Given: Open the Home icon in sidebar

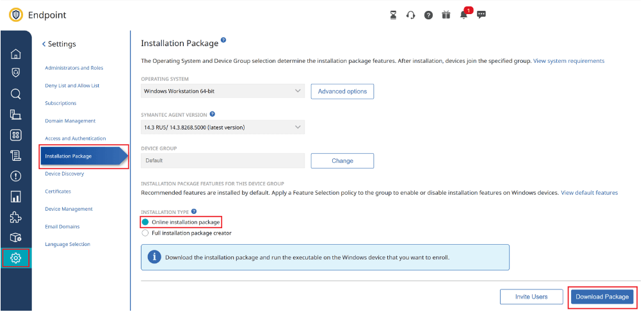Looking at the screenshot, I should (x=16, y=54).
